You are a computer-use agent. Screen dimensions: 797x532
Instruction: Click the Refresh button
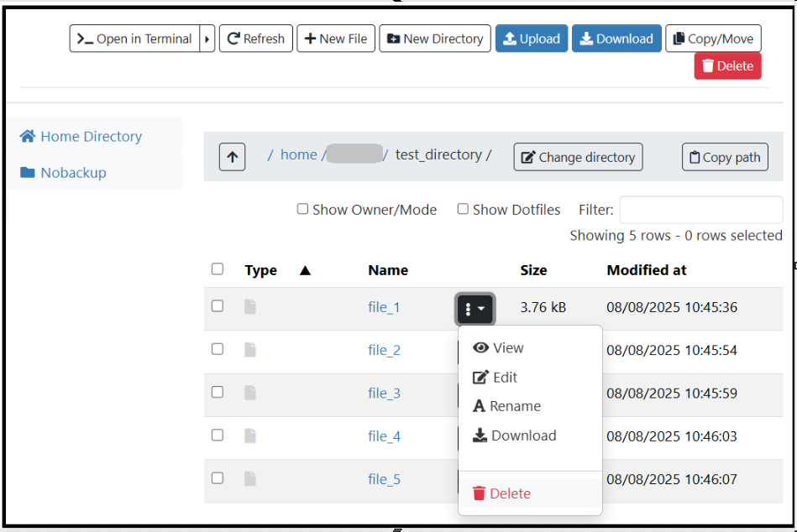tap(256, 39)
